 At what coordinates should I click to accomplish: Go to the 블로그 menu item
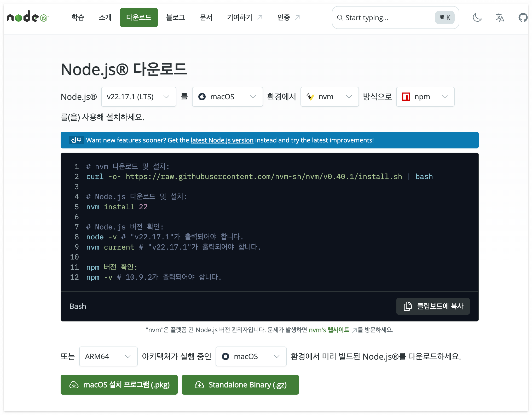[x=176, y=18]
